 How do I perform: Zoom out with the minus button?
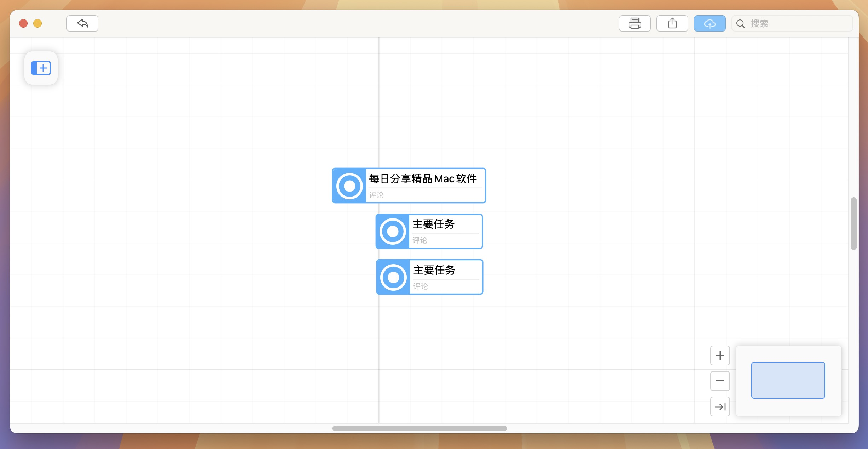[x=720, y=381]
